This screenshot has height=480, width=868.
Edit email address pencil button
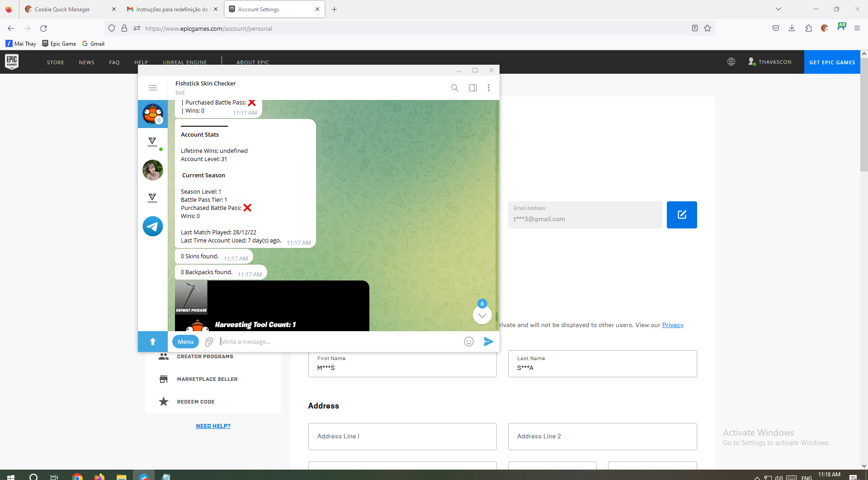[x=682, y=215]
